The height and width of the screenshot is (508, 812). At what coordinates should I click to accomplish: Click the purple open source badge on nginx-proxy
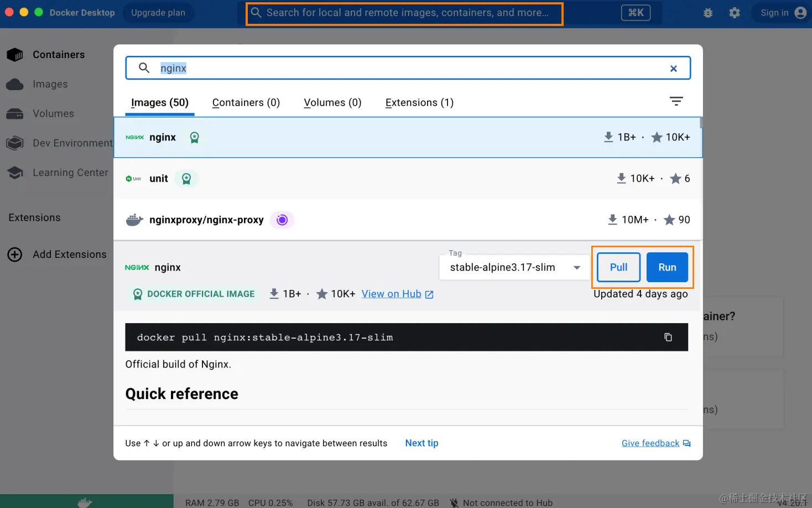click(x=282, y=220)
